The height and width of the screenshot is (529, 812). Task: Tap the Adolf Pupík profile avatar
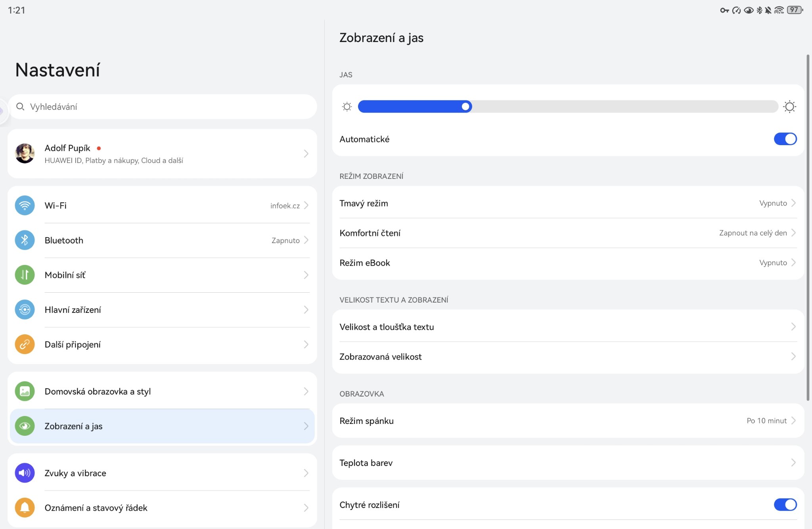(25, 153)
